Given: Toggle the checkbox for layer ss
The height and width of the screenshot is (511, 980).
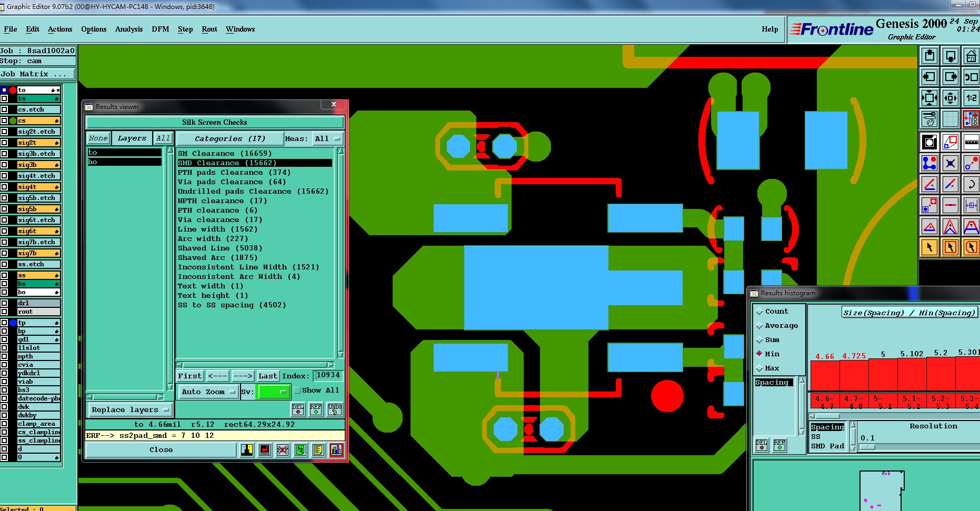Looking at the screenshot, I should tap(4, 275).
